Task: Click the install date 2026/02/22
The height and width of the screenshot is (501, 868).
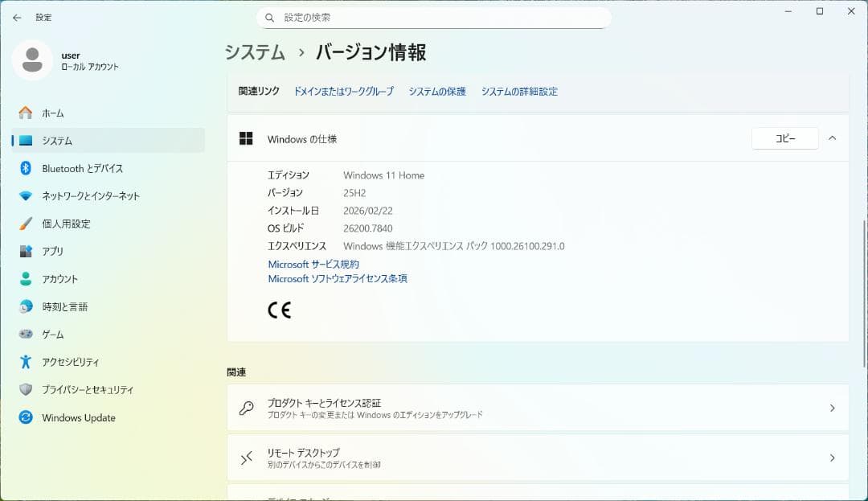Action: 367,211
